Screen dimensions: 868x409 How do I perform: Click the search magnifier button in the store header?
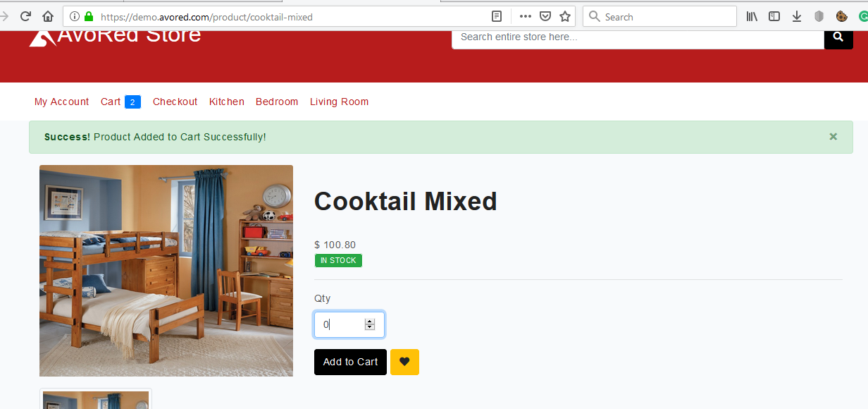(x=838, y=36)
